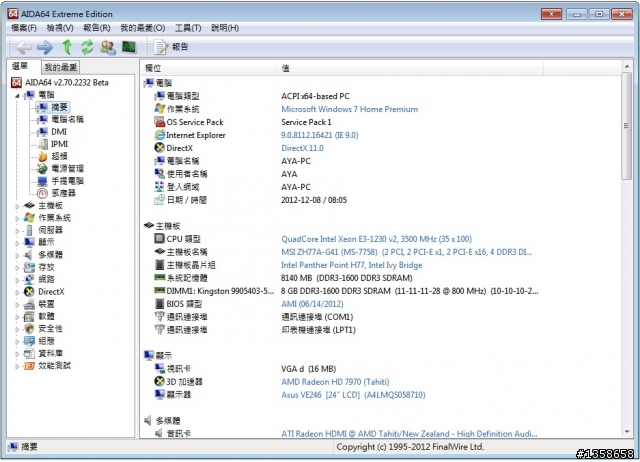Expand the 主機板 tree node
640x462 pixels.
[17, 207]
